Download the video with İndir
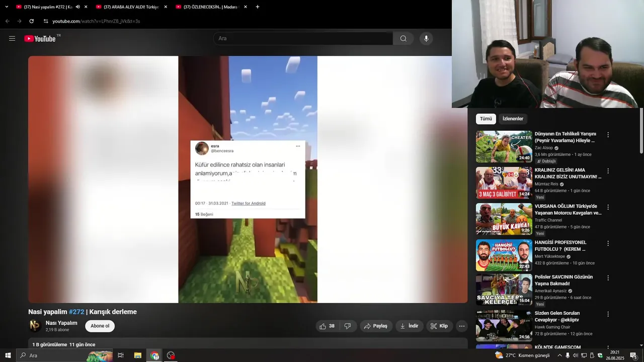 (x=410, y=326)
